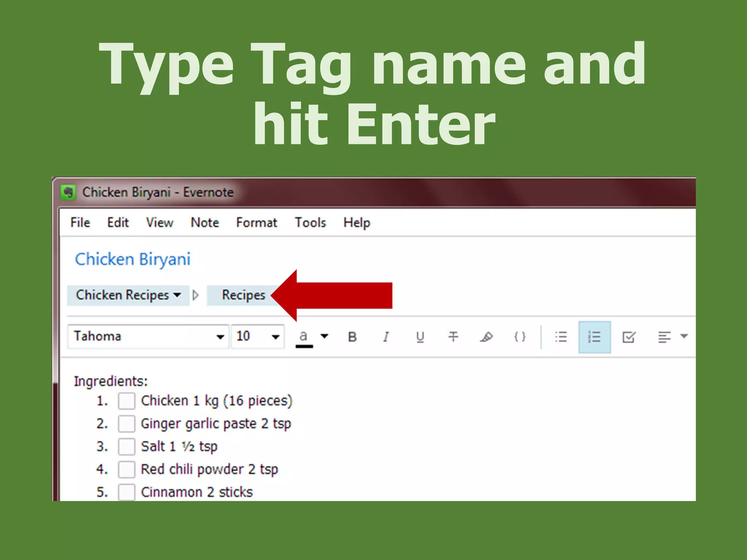Open the Help menu

pyautogui.click(x=357, y=223)
